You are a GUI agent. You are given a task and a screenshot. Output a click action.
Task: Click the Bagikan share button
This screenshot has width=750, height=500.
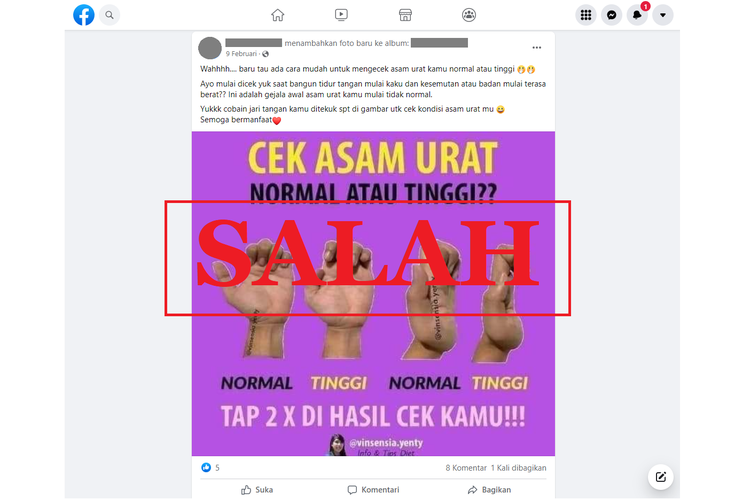[x=489, y=489]
